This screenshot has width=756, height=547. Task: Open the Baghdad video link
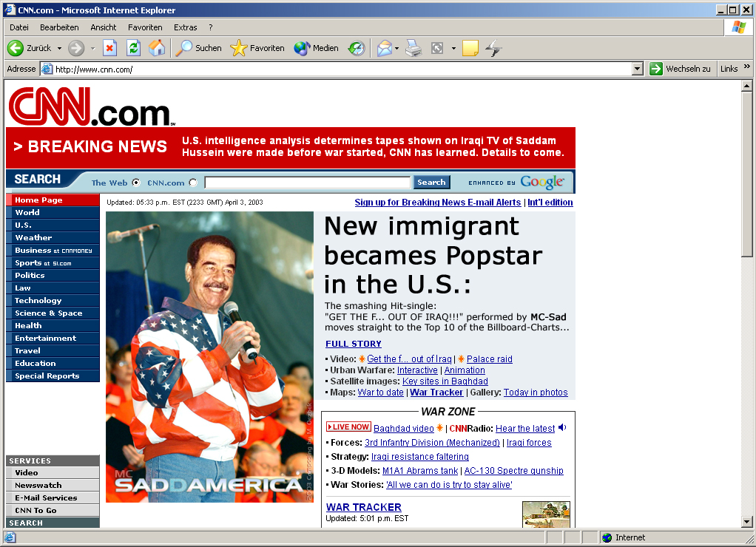(x=404, y=429)
